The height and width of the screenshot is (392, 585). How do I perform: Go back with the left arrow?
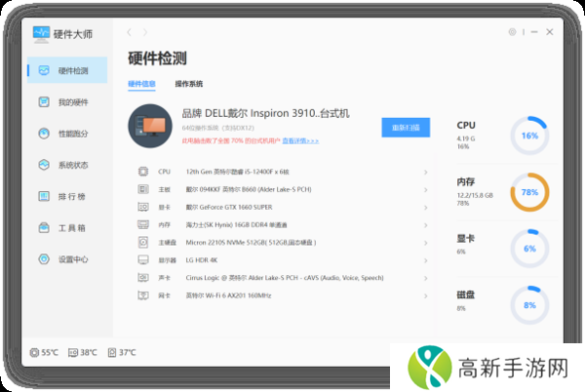[x=129, y=32]
